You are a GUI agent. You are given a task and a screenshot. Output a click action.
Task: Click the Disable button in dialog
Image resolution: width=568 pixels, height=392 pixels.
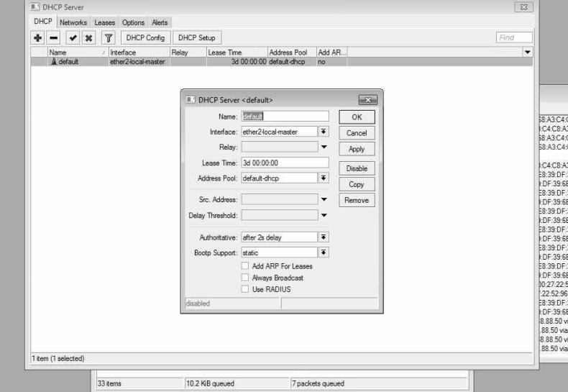[357, 168]
